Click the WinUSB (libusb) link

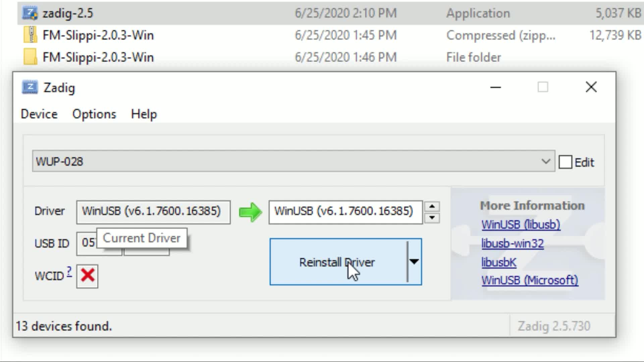[x=521, y=225]
